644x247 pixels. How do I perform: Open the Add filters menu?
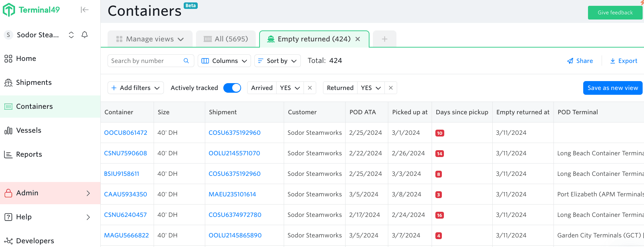(x=136, y=88)
